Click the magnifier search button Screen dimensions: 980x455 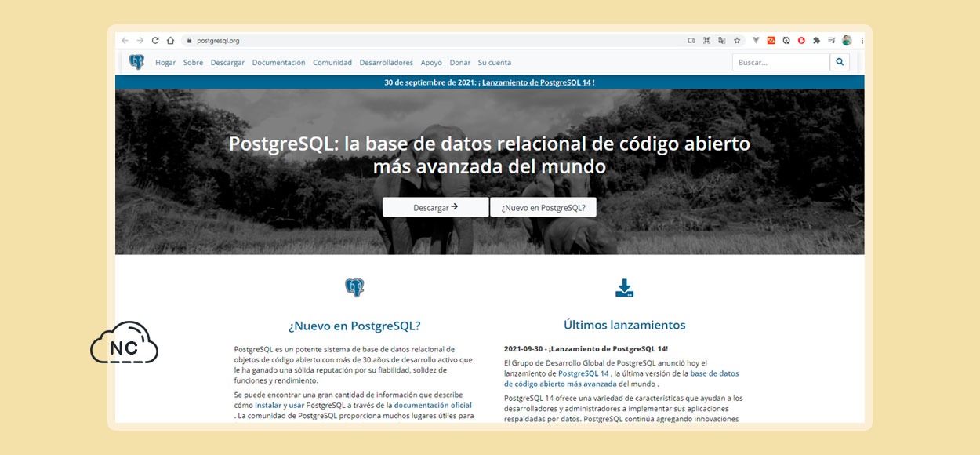point(840,62)
